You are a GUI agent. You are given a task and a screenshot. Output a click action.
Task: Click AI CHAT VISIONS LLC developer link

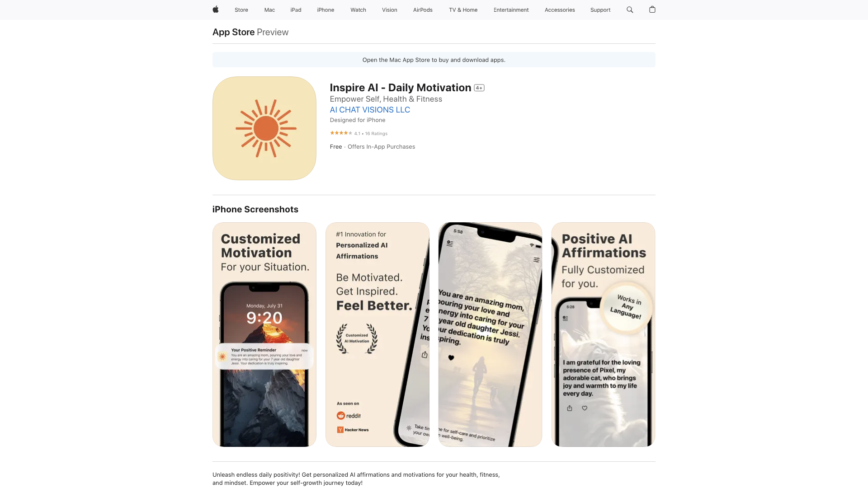coord(370,109)
